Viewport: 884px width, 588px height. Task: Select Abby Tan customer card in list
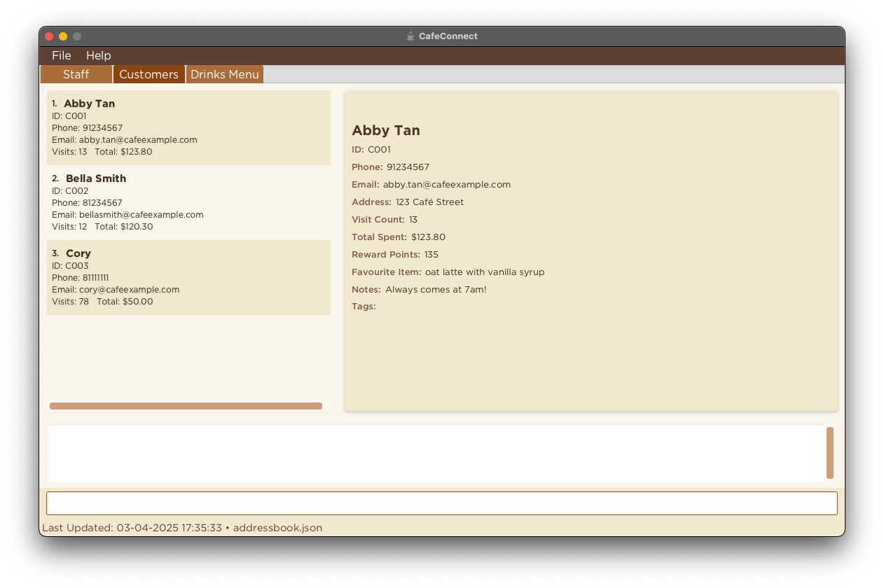(188, 127)
